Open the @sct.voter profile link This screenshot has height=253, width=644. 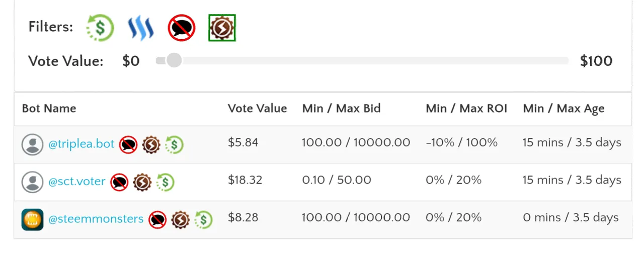[x=77, y=182]
